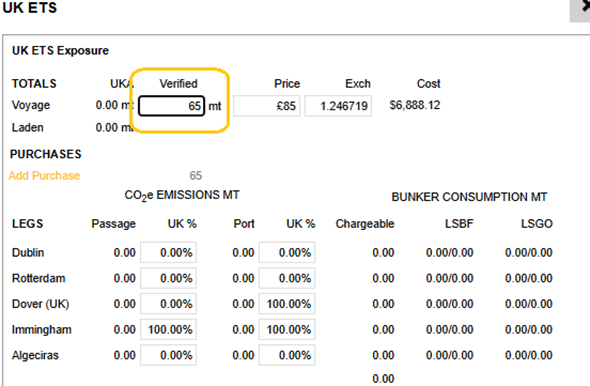Click the Add Purchase link
The width and height of the screenshot is (590, 386).
[x=44, y=176]
